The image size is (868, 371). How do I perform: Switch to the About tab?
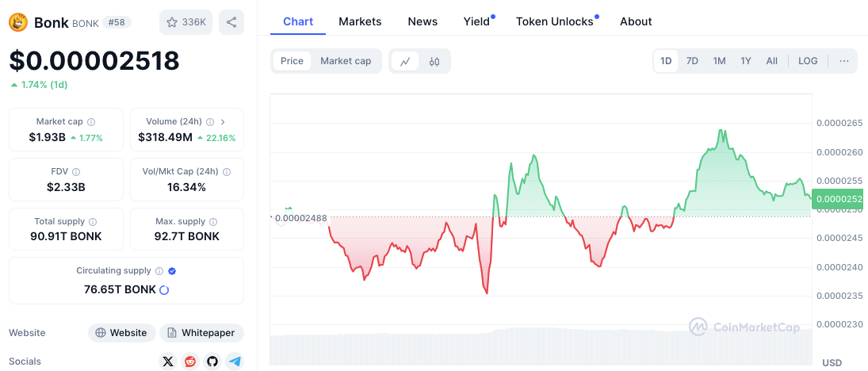click(x=636, y=21)
